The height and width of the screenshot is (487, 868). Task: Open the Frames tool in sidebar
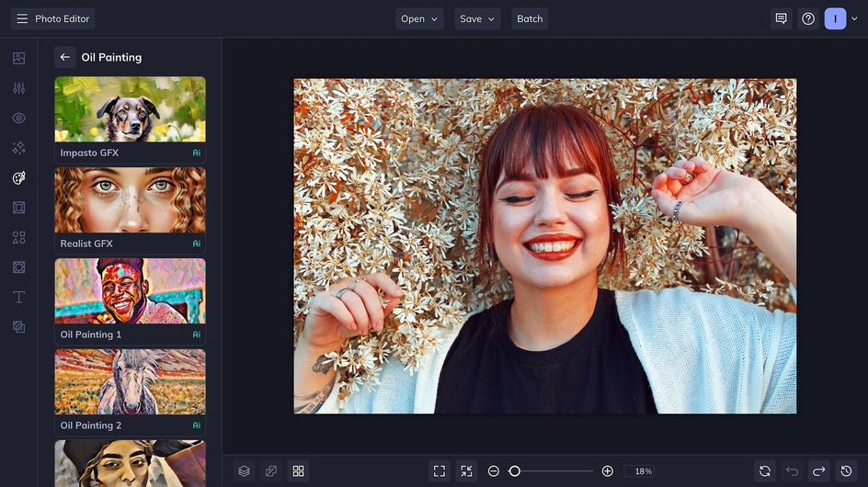18,208
